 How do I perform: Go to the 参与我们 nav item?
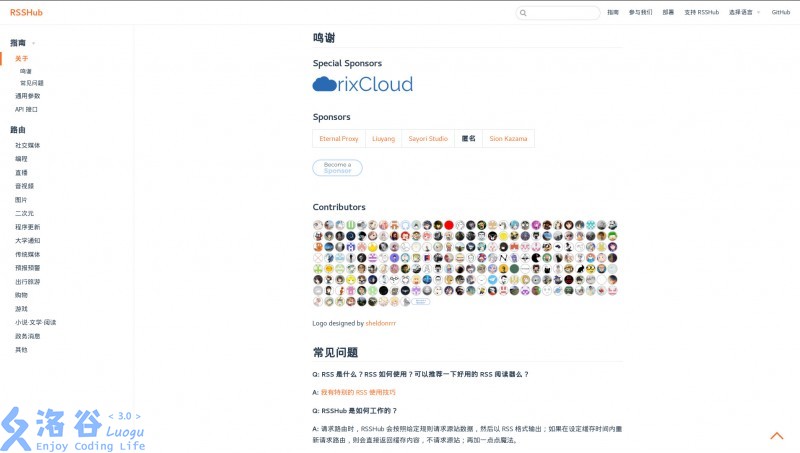click(640, 12)
